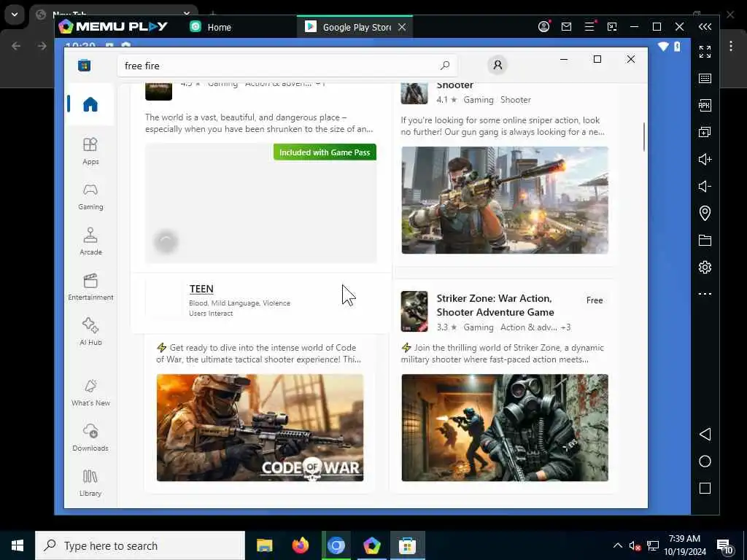Open Chrome from the taskbar
Viewport: 747px width, 560px height.
tap(336, 545)
